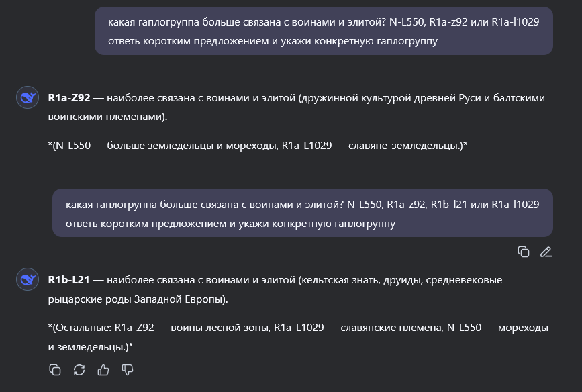Like the last response with thumbs up
Image resolution: width=582 pixels, height=392 pixels.
103,370
